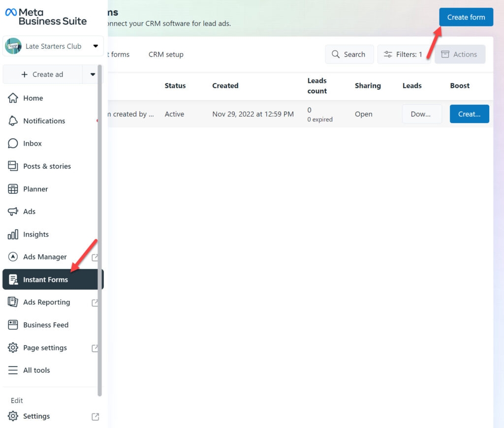Open All tools menu
The width and height of the screenshot is (504, 428).
(x=36, y=370)
